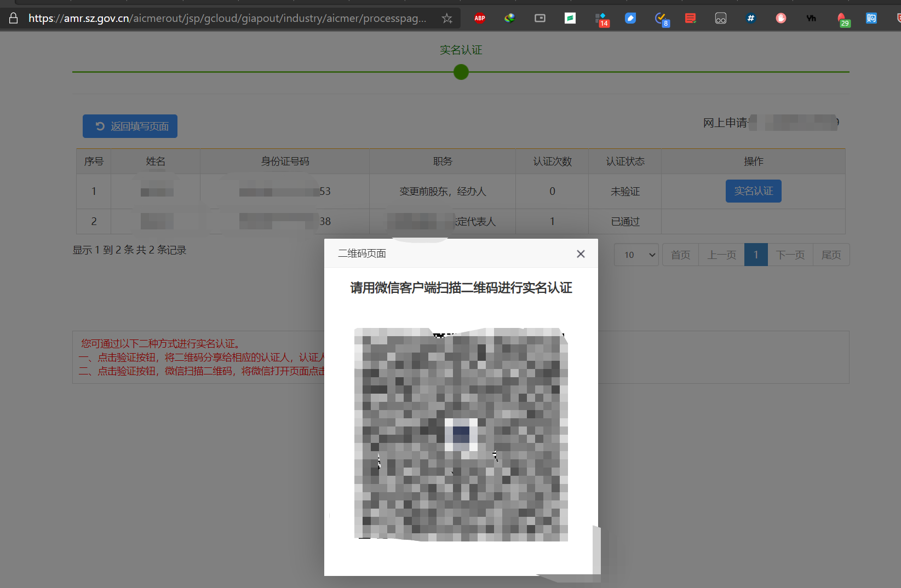Click the dark blue hash symbol extension
The image size is (901, 588).
[751, 18]
